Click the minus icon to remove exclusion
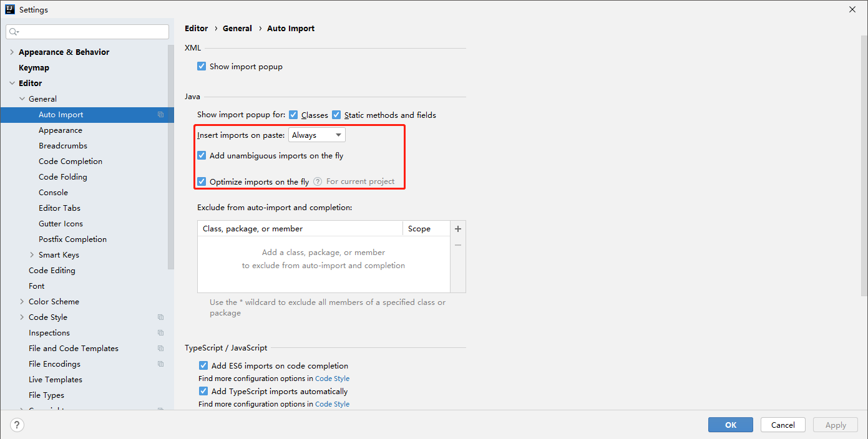This screenshot has height=439, width=868. (458, 245)
